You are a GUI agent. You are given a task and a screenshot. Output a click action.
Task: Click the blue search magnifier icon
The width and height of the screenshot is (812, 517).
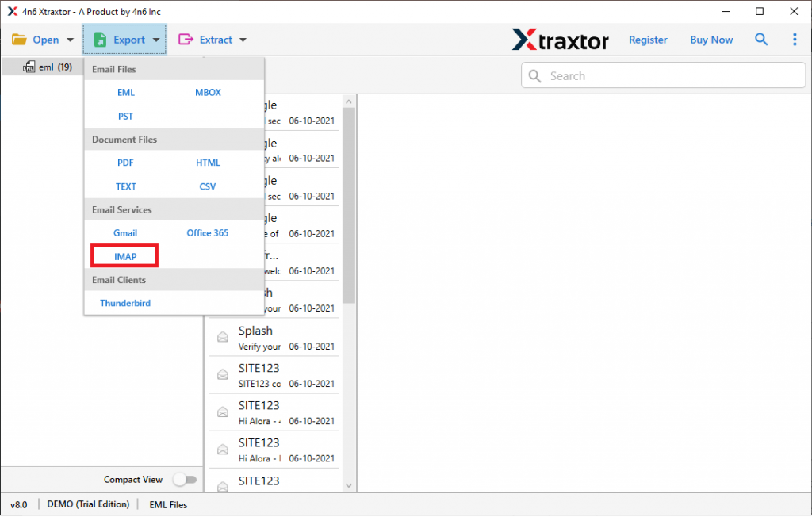pos(761,39)
